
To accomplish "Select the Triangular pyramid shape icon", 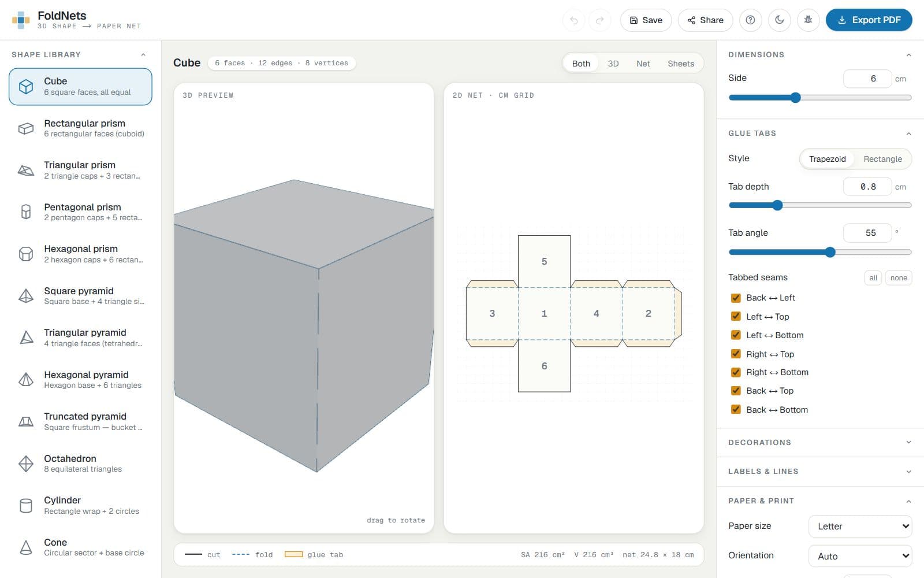I will 26,338.
